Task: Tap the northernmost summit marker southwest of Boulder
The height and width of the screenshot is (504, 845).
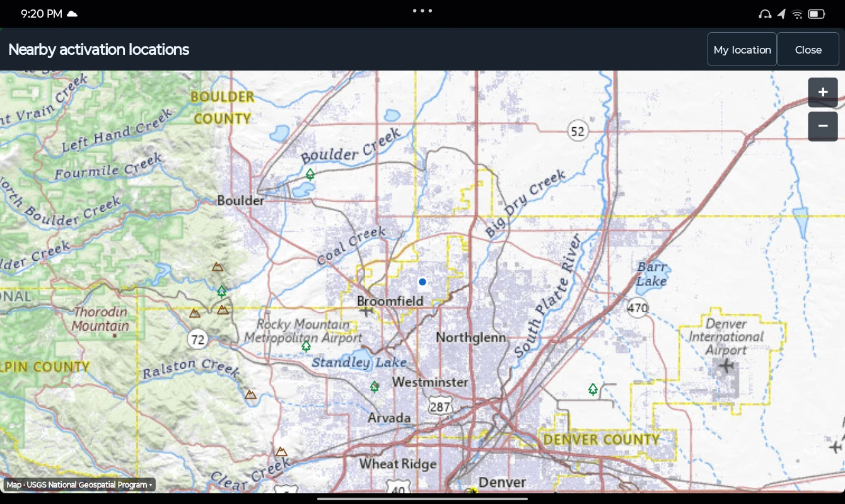Action: (x=218, y=266)
